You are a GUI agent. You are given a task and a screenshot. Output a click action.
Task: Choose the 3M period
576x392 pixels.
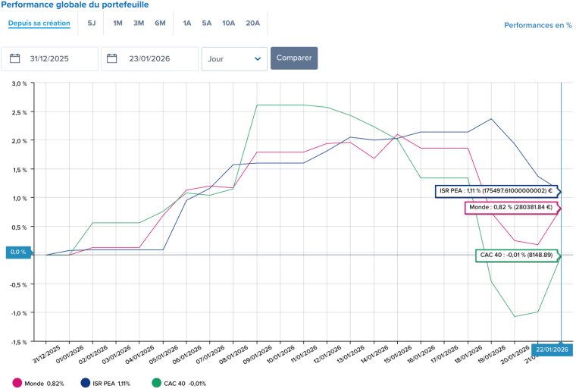tap(139, 23)
